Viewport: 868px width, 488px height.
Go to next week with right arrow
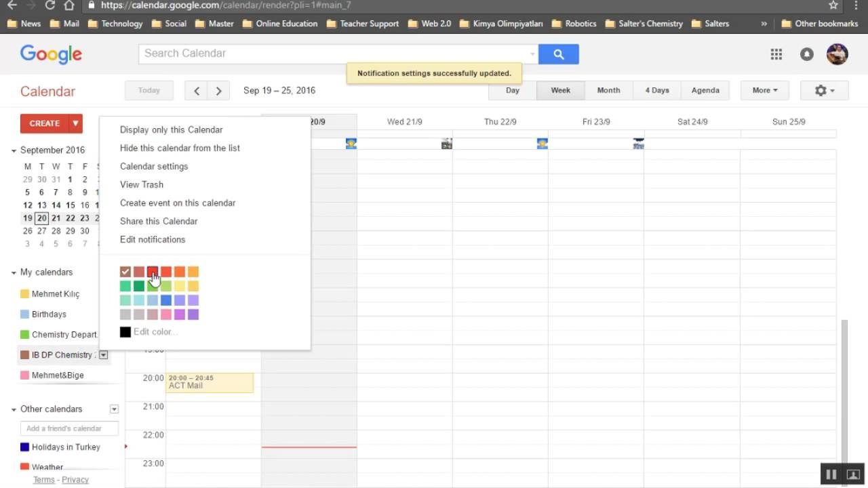(x=218, y=90)
